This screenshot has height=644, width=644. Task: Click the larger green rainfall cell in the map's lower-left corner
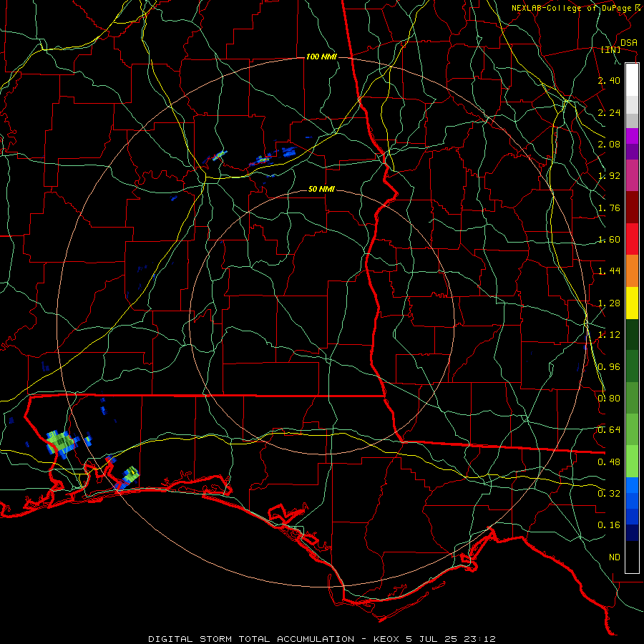62,443
